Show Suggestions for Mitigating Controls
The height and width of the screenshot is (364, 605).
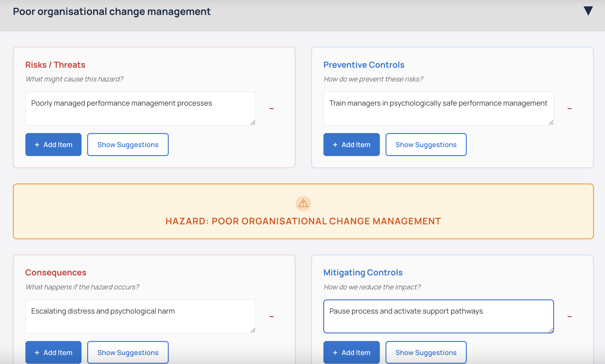[426, 352]
